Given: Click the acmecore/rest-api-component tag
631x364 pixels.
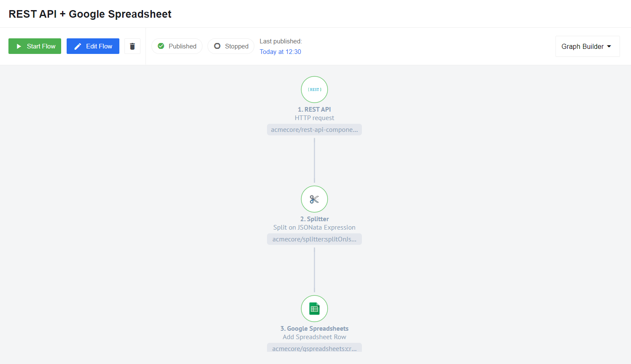Looking at the screenshot, I should [x=314, y=130].
